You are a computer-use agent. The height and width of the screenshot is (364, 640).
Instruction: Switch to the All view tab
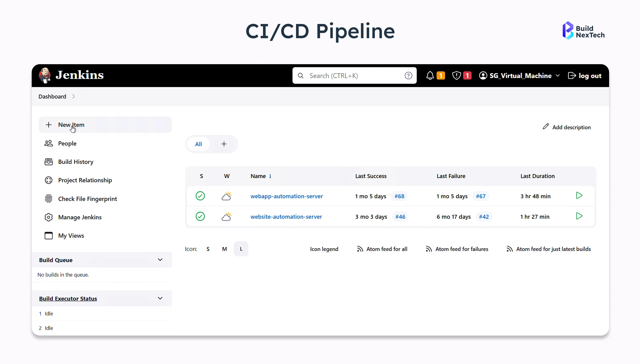198,144
